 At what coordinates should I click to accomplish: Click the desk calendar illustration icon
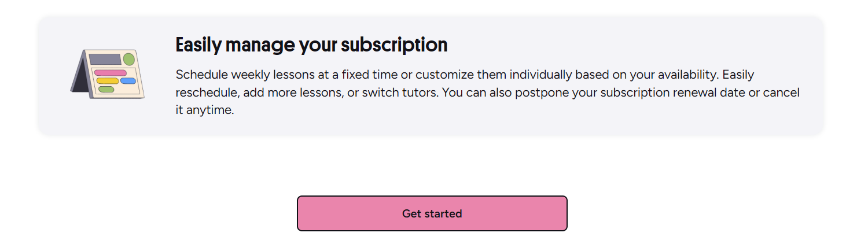[x=107, y=73]
